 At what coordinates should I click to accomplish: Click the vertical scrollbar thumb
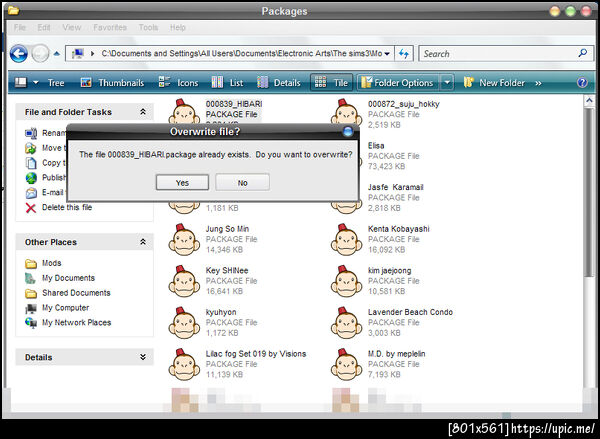[x=589, y=192]
